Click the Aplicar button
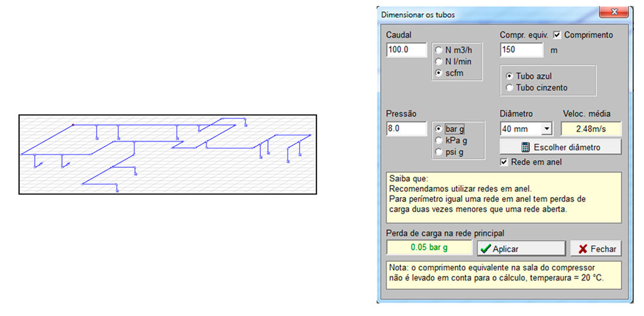 pos(521,248)
